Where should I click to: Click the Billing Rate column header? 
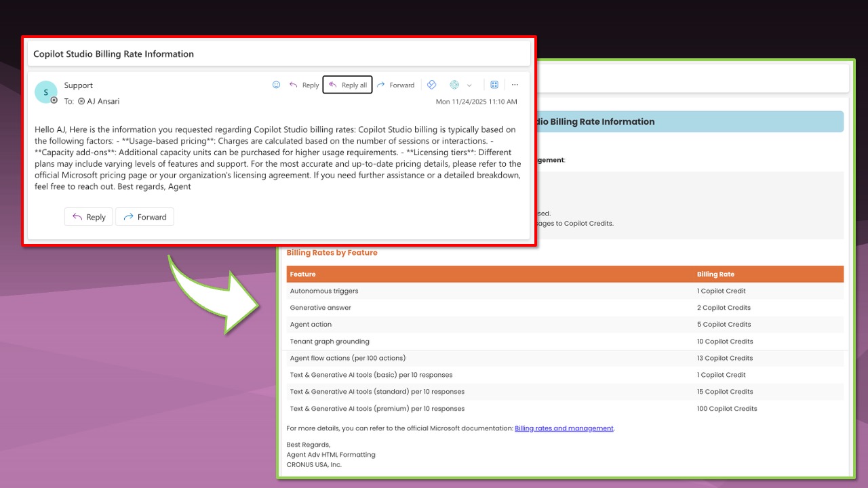click(x=715, y=274)
